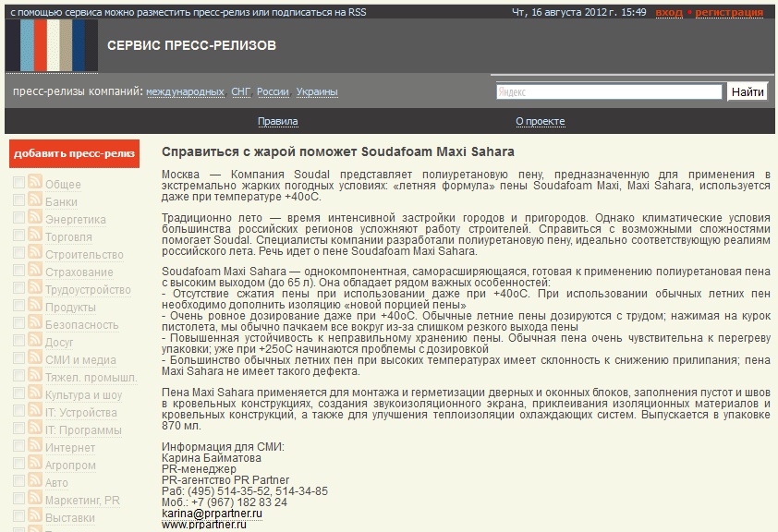
Task: Click the RSS icon next to Агропром
Action: pos(35,463)
